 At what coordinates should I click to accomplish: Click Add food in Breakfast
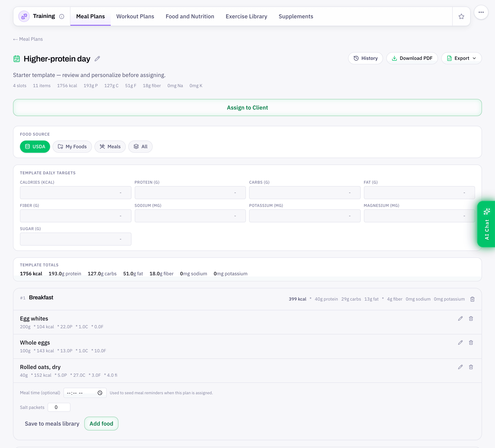101,424
